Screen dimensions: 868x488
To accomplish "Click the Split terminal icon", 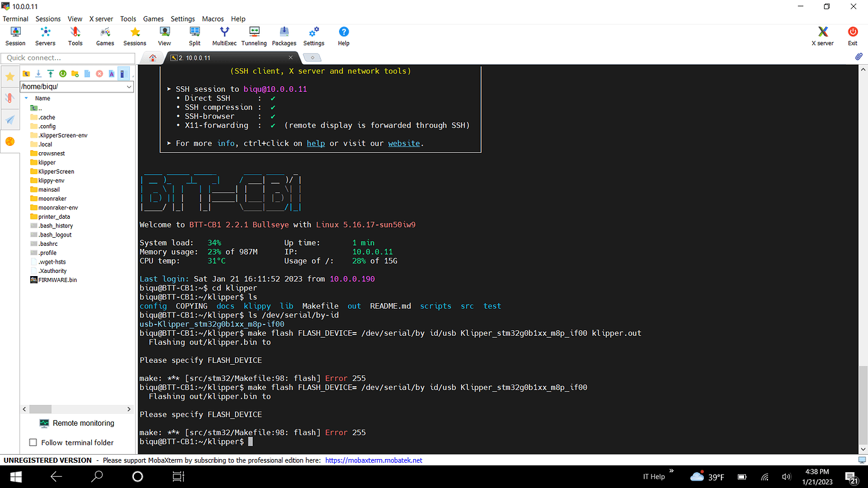I will [194, 35].
